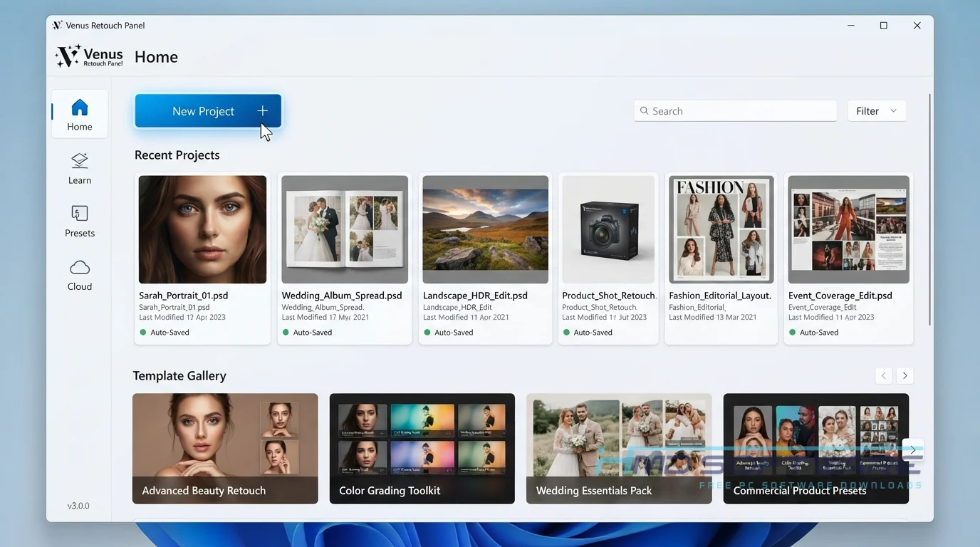980x547 pixels.
Task: Click Auto-Saved status on Sarah_Portrait_01.psd
Action: point(165,332)
